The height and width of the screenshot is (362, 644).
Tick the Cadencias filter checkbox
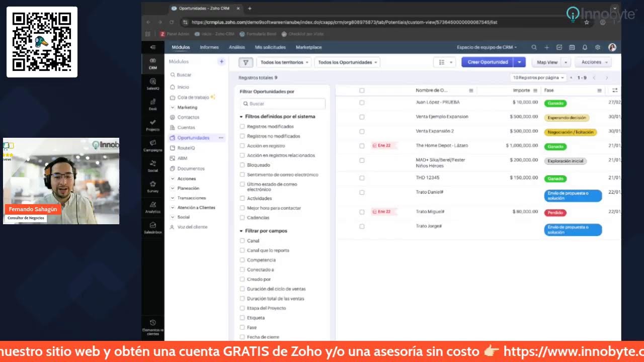pos(243,218)
